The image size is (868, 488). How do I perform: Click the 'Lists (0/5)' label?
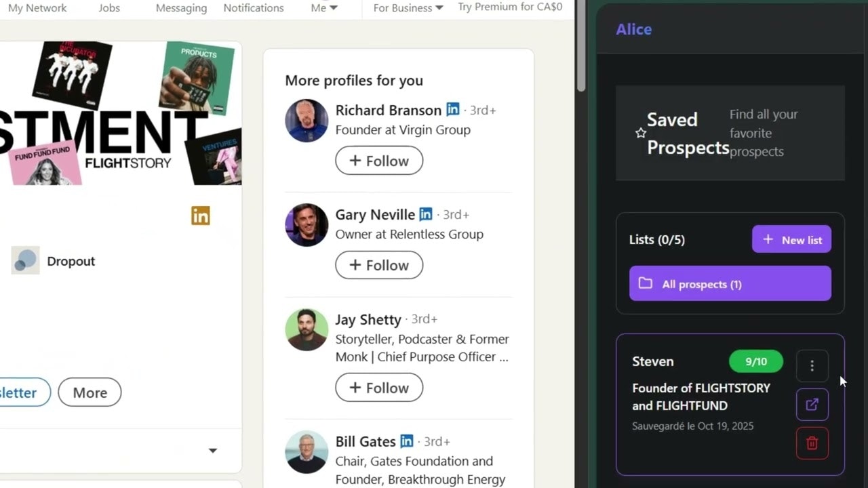[657, 239]
